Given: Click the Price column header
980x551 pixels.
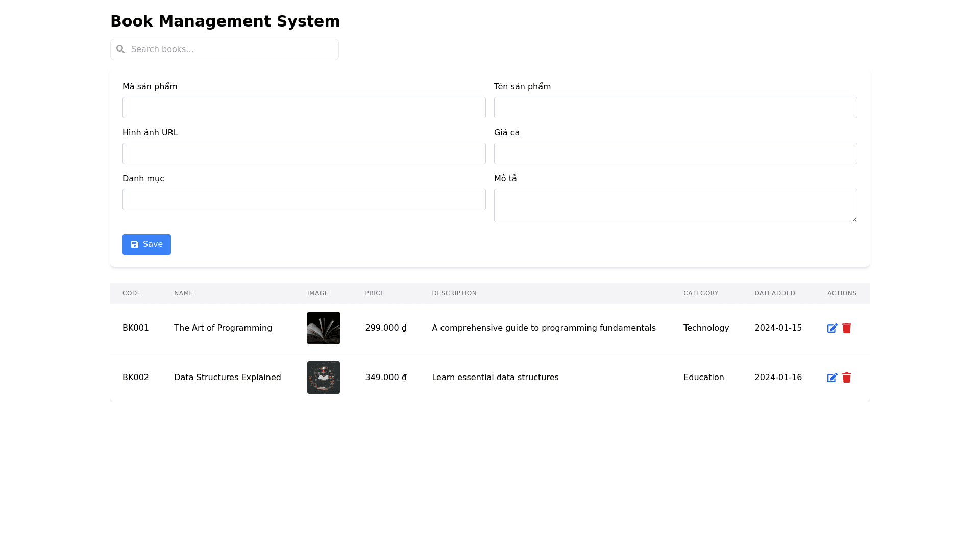Looking at the screenshot, I should (375, 293).
